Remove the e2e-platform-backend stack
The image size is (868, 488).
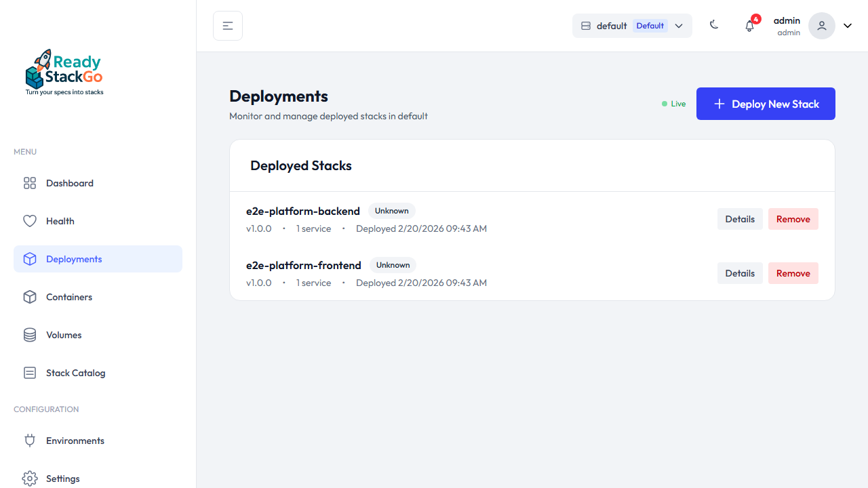(793, 219)
